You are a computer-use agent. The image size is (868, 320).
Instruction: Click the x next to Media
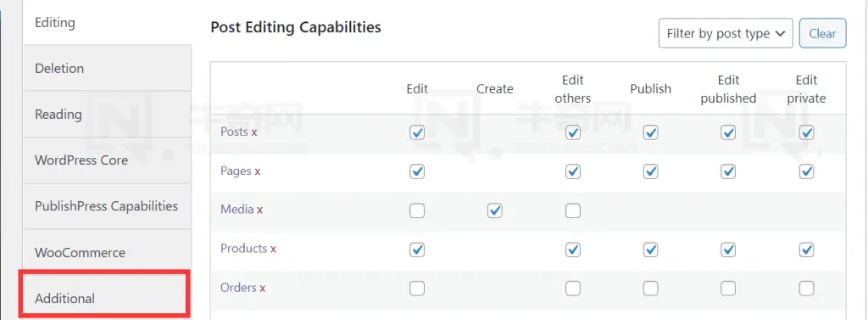click(x=259, y=210)
